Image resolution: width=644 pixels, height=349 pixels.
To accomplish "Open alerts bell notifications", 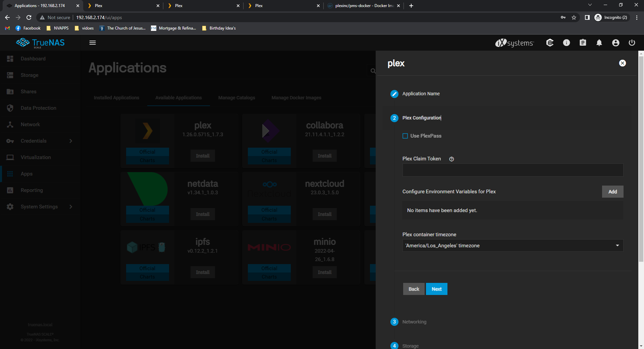I will [x=599, y=43].
